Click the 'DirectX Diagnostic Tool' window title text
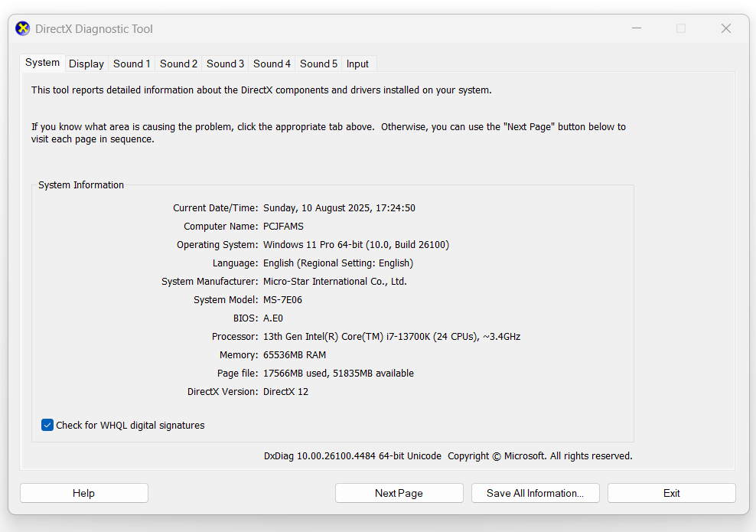756x532 pixels. pos(94,29)
